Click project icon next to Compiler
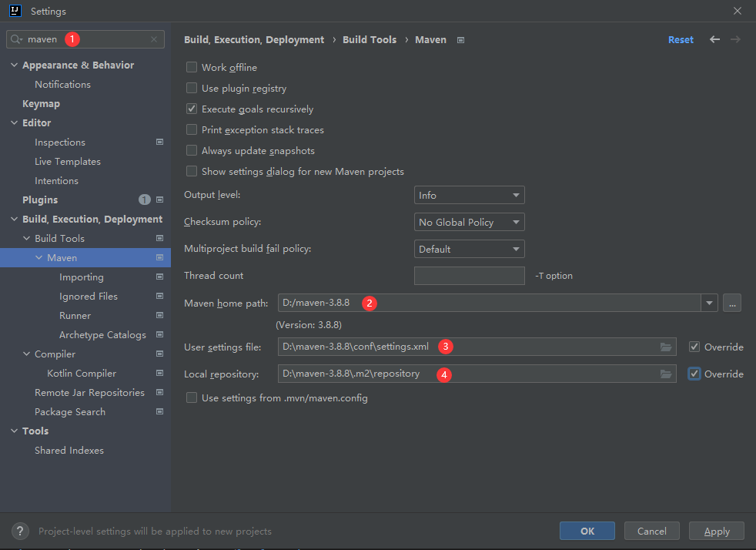Viewport: 756px width, 550px height. coord(159,354)
